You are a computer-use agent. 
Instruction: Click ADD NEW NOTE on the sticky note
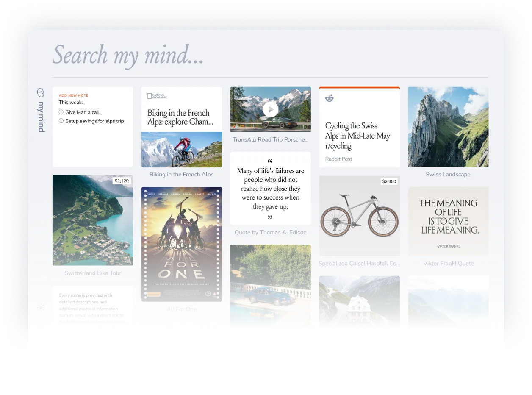point(73,95)
